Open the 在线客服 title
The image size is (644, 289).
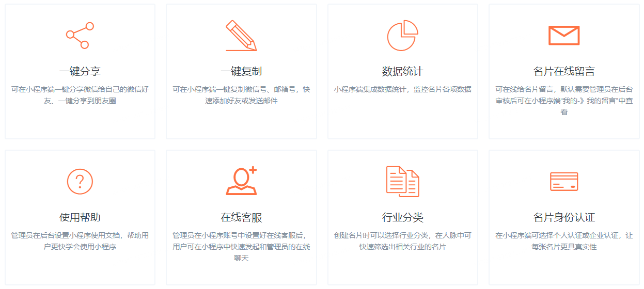pyautogui.click(x=241, y=217)
